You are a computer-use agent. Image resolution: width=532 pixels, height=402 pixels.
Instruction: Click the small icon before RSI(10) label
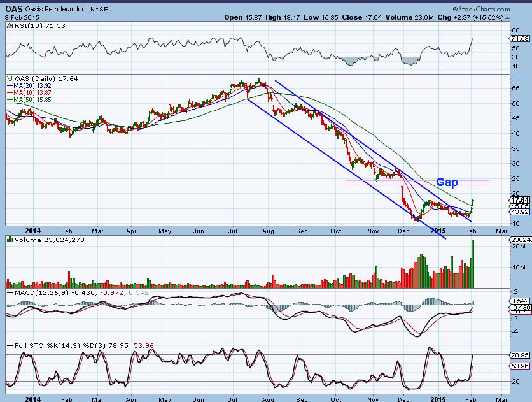click(x=10, y=26)
